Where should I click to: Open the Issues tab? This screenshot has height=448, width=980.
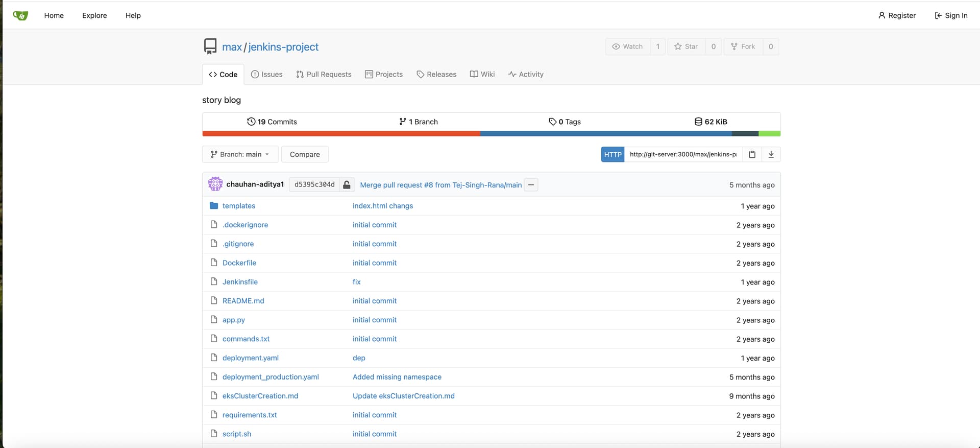pos(266,74)
